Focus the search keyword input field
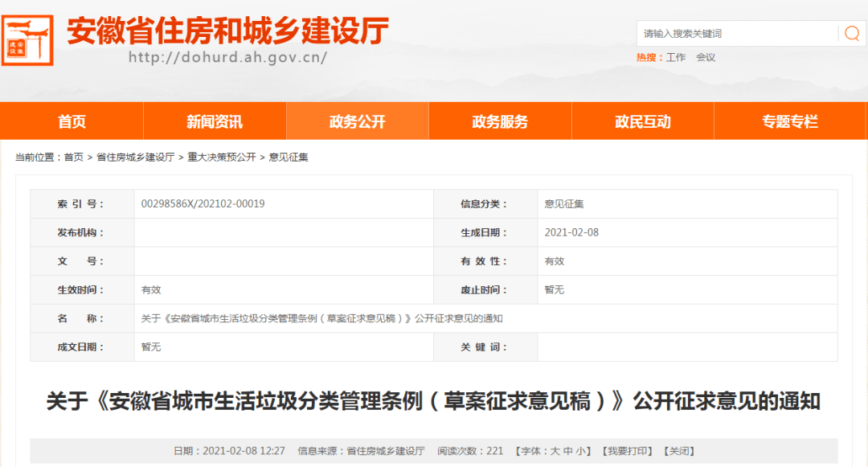Screen dimensions: 868x467 point(737,34)
